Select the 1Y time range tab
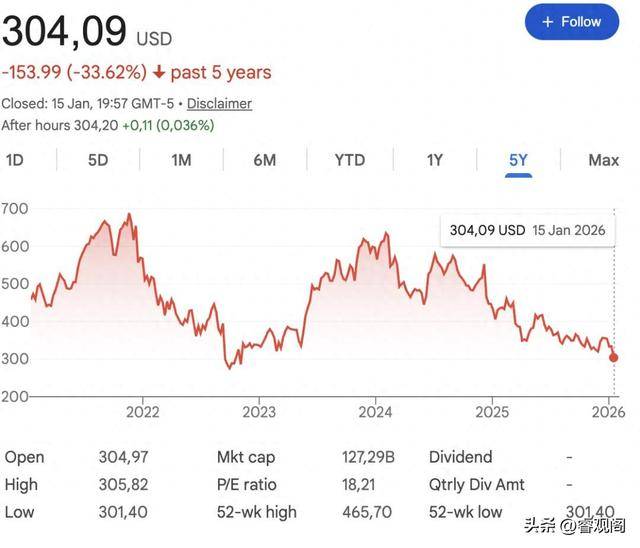The image size is (640, 548). [434, 160]
